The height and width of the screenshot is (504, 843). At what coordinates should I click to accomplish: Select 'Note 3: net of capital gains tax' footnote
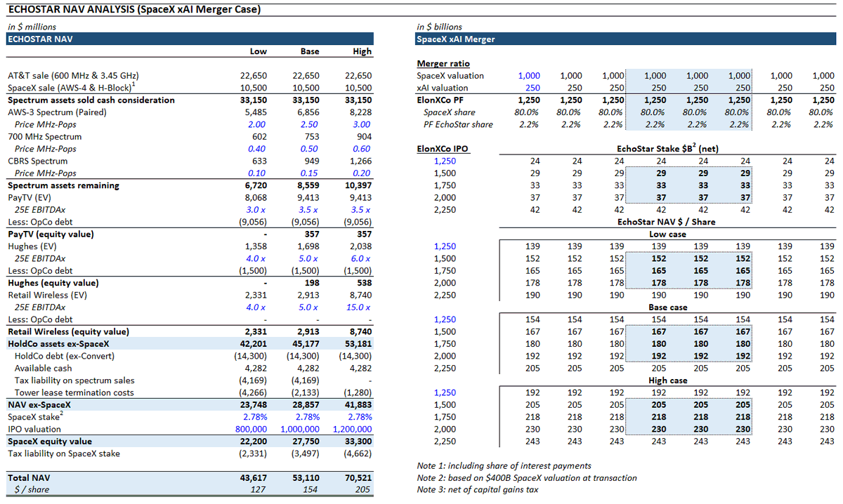pyautogui.click(x=478, y=490)
